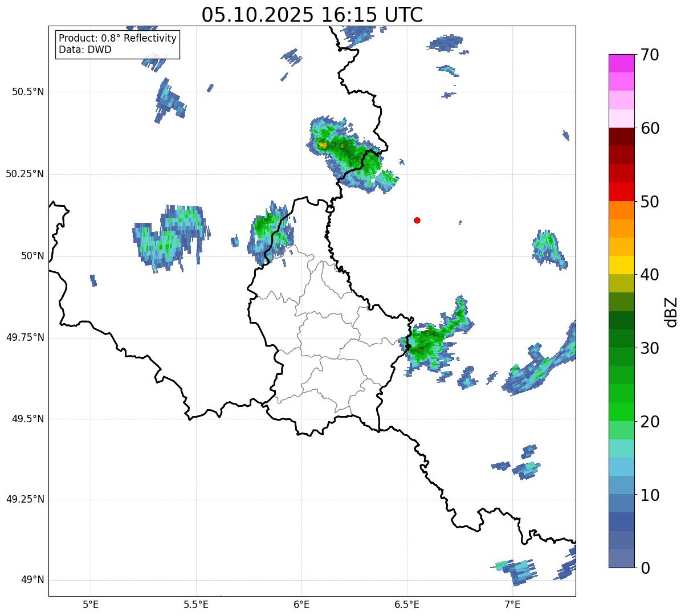Select the yellow colorbar swatch above 40
The image size is (685, 616).
point(622,265)
